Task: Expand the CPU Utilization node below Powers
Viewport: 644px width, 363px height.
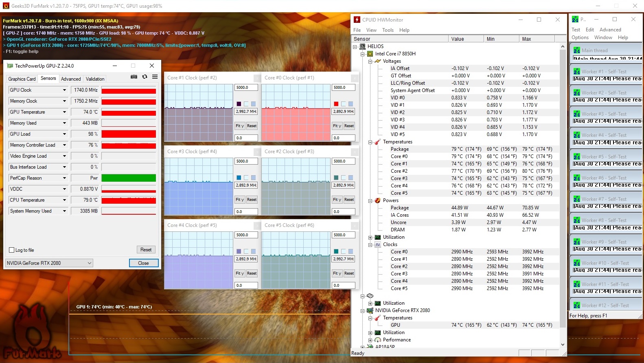Action: [x=370, y=237]
